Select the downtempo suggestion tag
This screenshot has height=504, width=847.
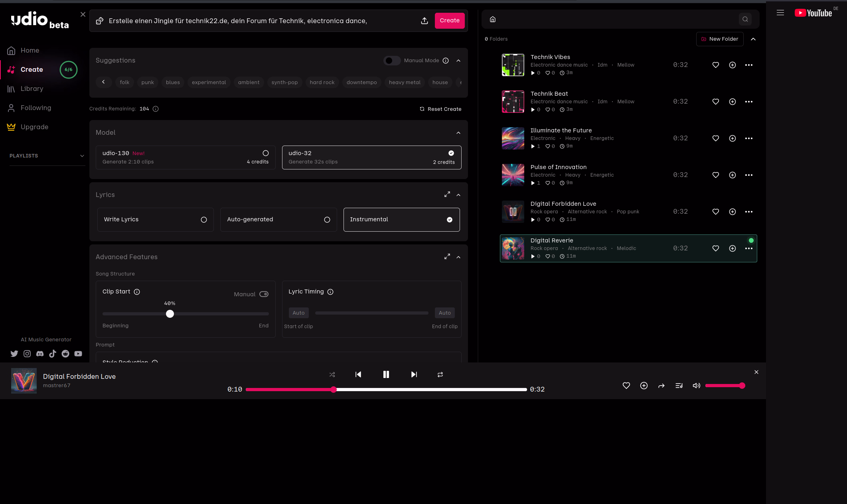point(361,83)
